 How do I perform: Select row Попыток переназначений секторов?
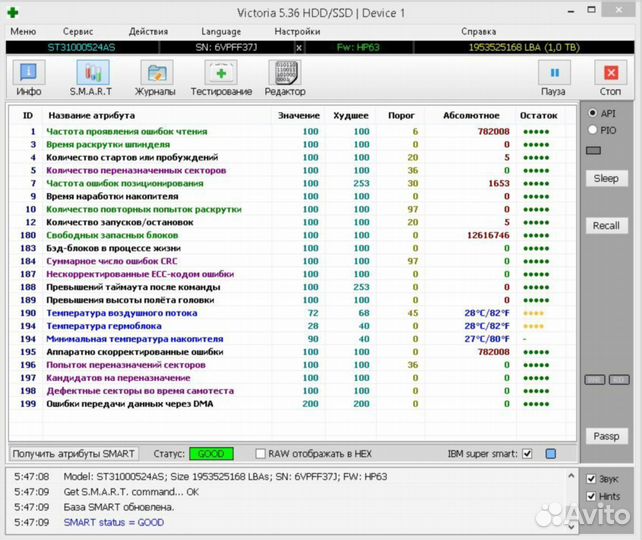292,365
